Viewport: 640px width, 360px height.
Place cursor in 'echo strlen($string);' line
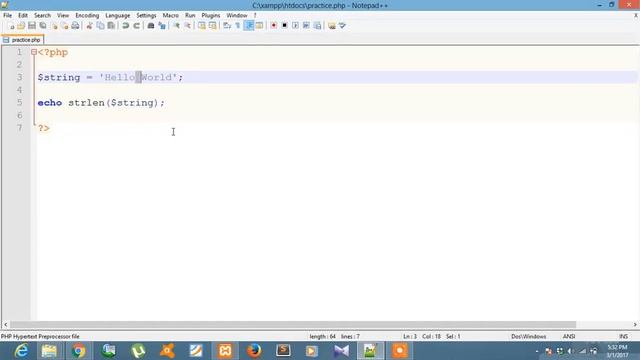pyautogui.click(x=101, y=103)
